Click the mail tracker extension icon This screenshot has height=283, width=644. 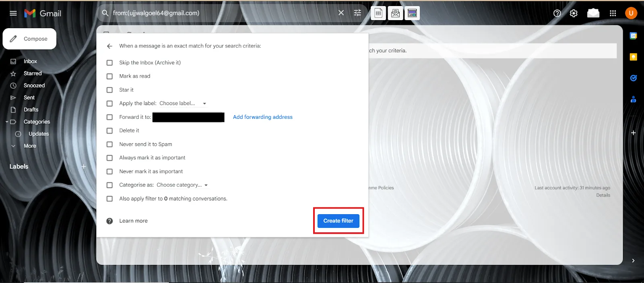pyautogui.click(x=395, y=13)
